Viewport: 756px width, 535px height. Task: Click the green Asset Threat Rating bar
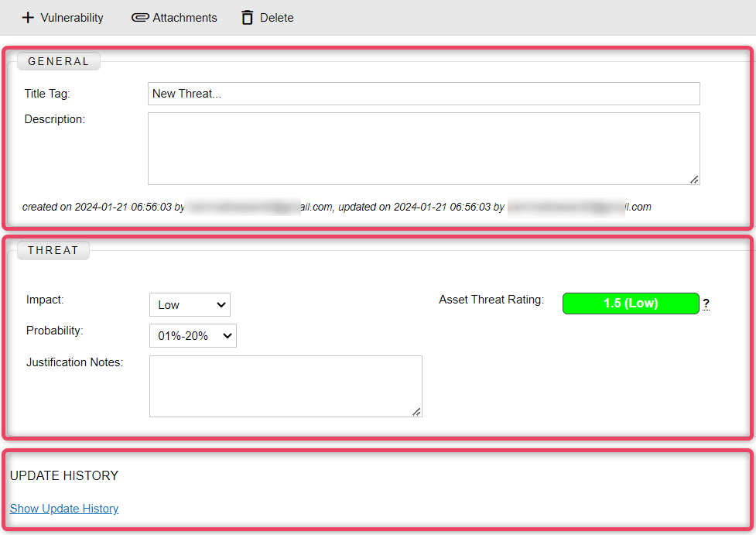click(x=630, y=304)
